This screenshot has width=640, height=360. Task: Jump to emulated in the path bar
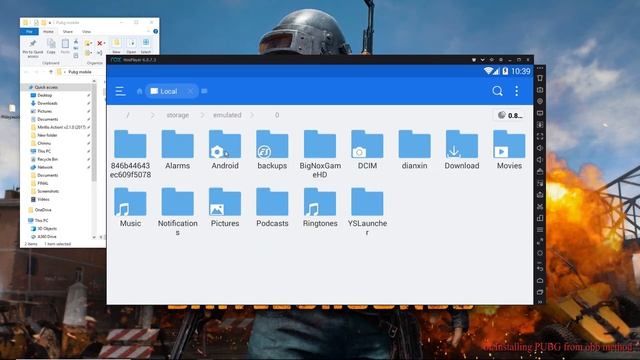coord(227,115)
